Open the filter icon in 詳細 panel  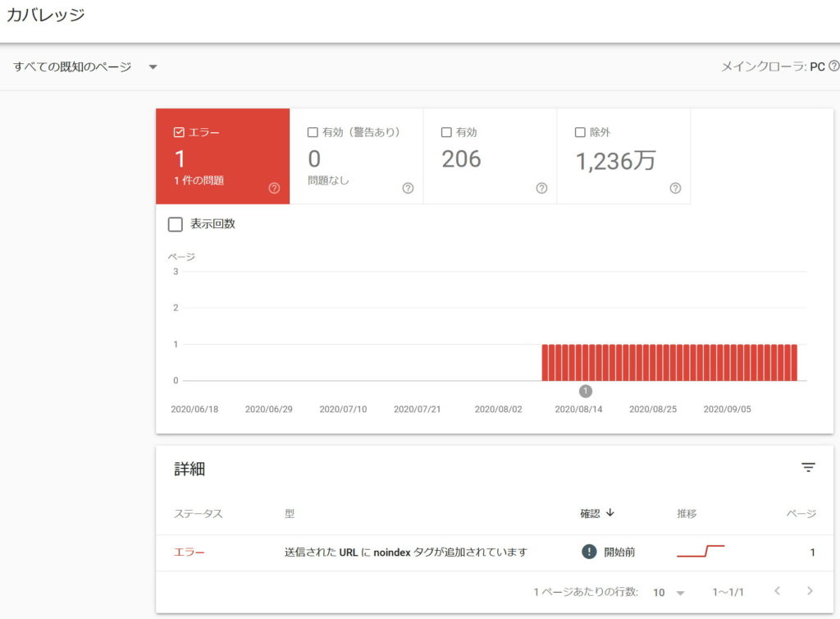point(808,468)
